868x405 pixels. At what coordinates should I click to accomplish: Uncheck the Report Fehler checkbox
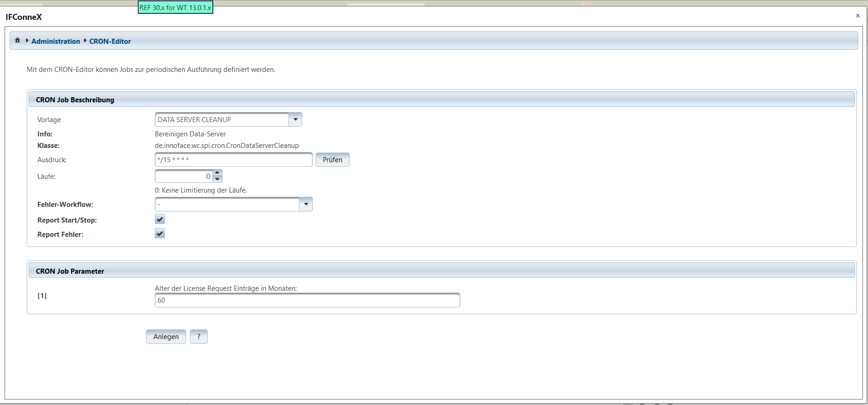160,234
